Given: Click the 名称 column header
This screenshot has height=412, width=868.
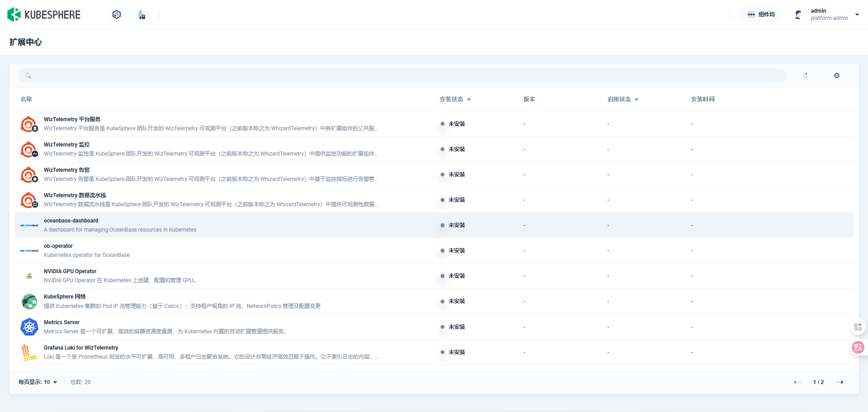Looking at the screenshot, I should pyautogui.click(x=26, y=99).
